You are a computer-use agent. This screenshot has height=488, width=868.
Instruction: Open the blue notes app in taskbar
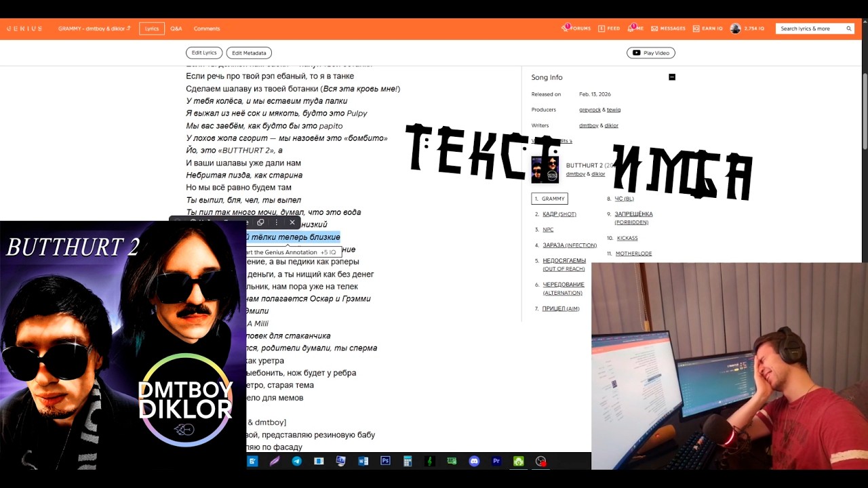pos(252,461)
